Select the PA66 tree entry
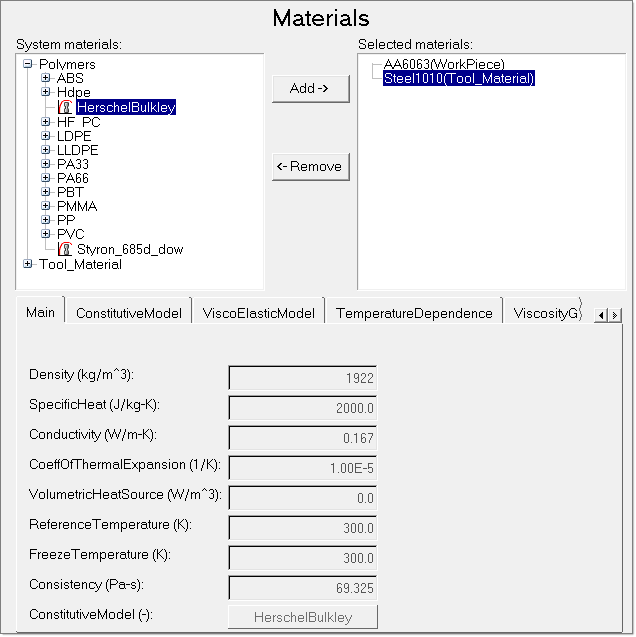This screenshot has height=637, width=636. 73,178
